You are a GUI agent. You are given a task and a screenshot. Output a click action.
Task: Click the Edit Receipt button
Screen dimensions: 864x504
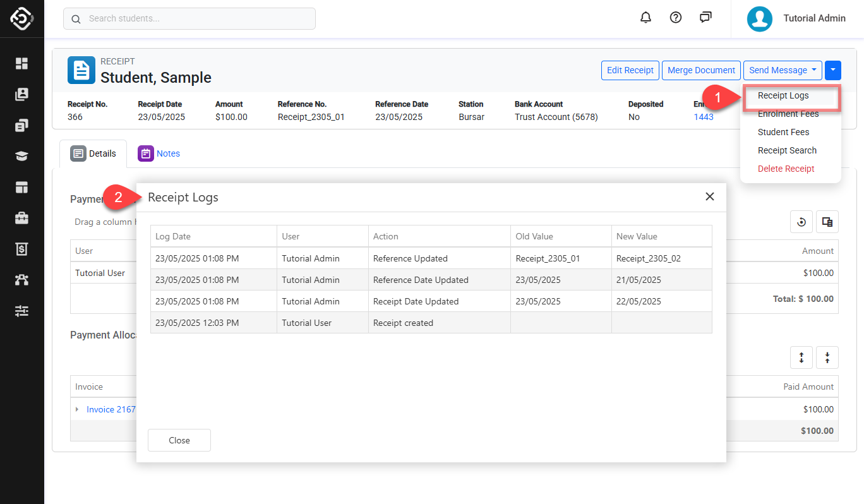(630, 70)
